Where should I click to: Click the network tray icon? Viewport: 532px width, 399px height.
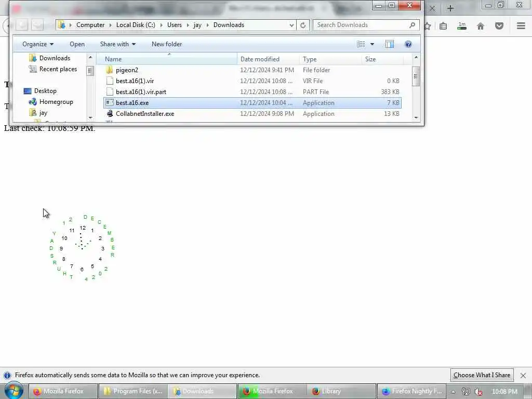click(466, 392)
